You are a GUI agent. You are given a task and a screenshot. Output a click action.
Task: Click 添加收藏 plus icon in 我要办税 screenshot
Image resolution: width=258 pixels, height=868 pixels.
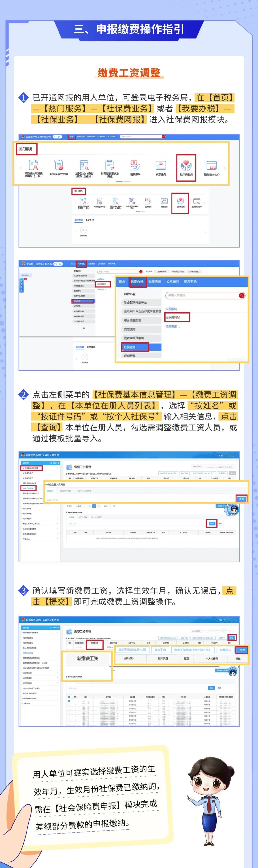[85, 356]
